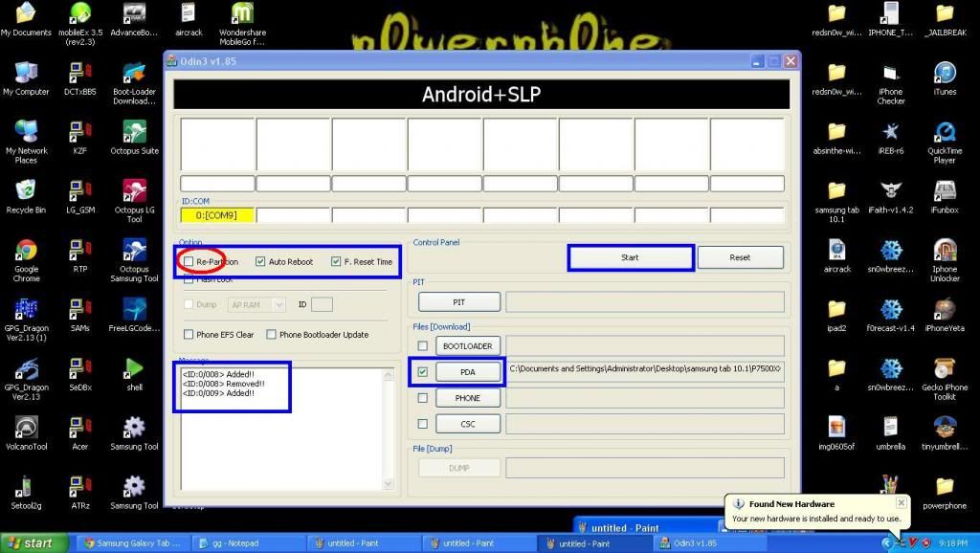This screenshot has width=980, height=553.
Task: Select the f0recast-v1.4 desktop icon
Action: coord(891,315)
